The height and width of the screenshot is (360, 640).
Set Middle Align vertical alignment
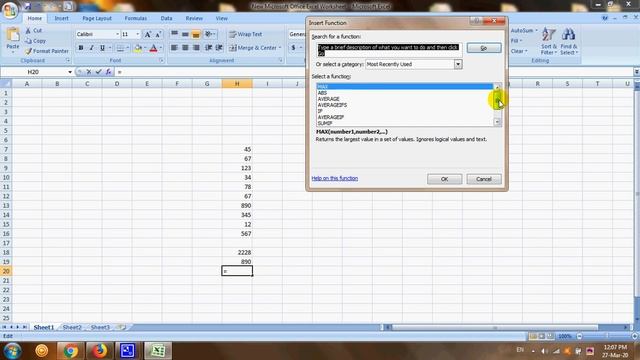pos(185,34)
